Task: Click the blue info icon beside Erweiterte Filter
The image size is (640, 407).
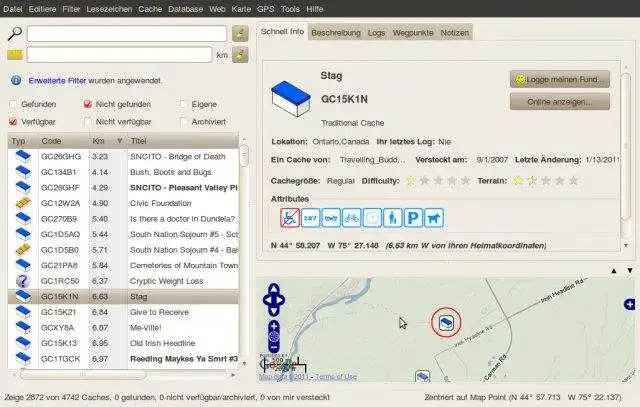Action: point(16,80)
